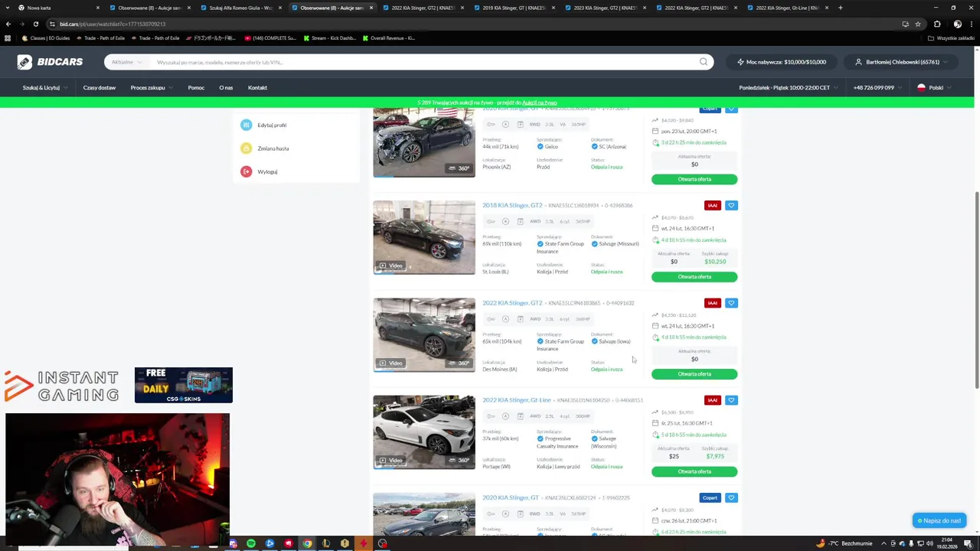The image size is (980, 551).
Task: Click the IAAI badge on 2018 KIA Stinger
Action: point(713,205)
